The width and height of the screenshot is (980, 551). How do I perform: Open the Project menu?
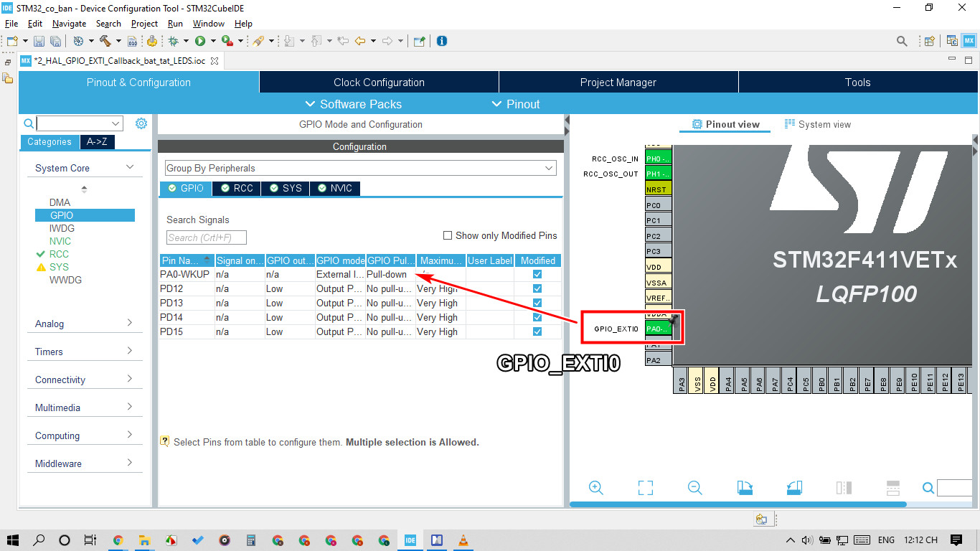[x=144, y=24]
